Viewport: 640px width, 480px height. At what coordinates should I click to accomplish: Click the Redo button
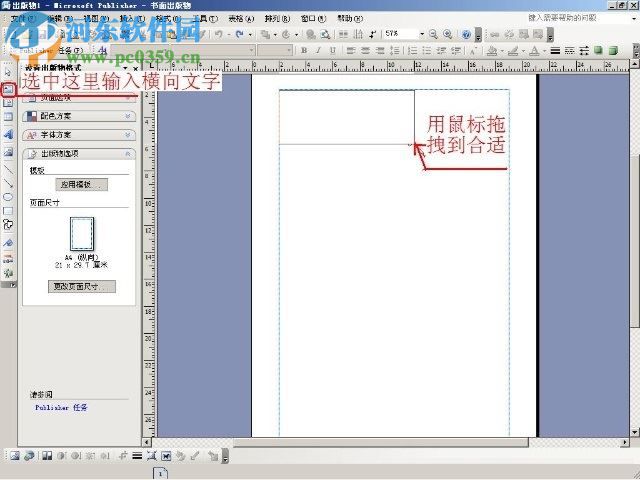pos(240,34)
